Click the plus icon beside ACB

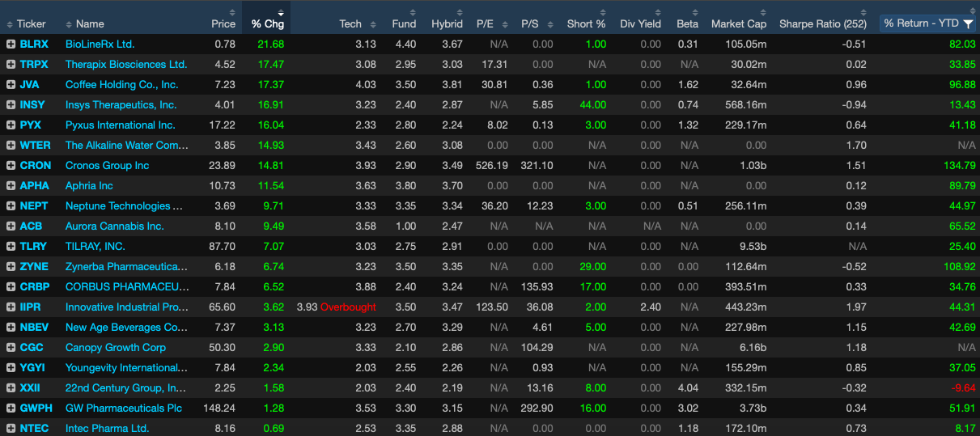pyautogui.click(x=11, y=226)
